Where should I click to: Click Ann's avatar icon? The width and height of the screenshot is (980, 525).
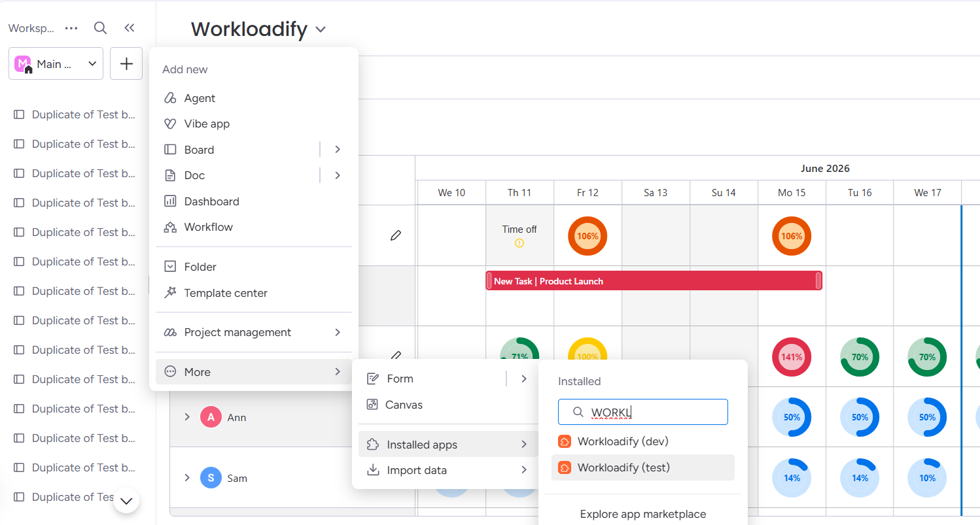click(211, 417)
